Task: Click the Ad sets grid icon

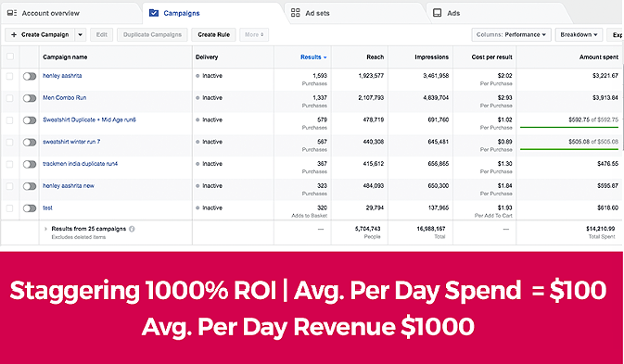Action: [295, 13]
